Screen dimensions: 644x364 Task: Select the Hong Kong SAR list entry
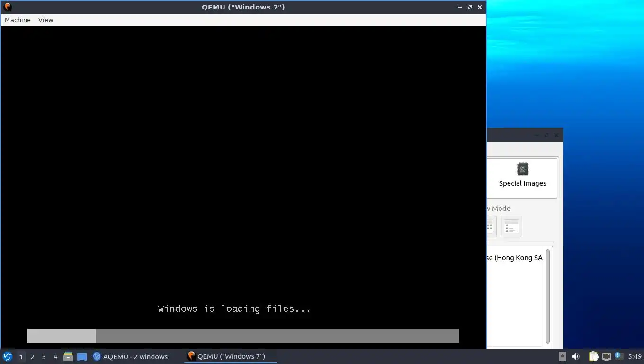515,258
